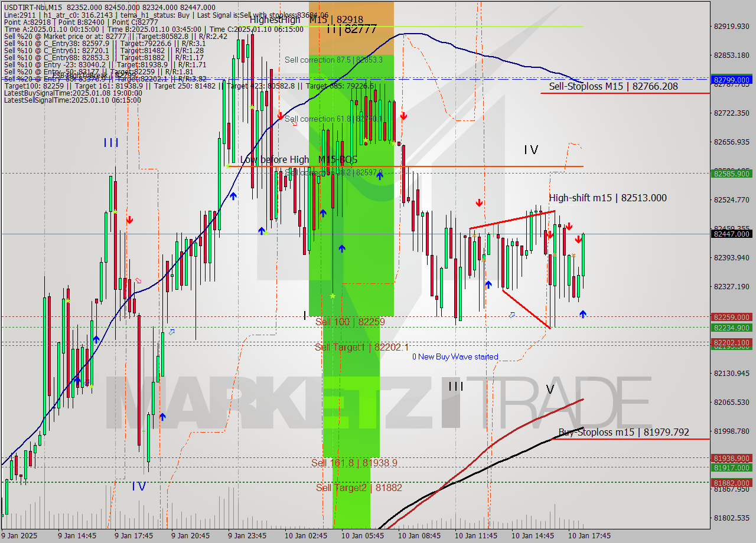Click the red 81882.000 price tag

click(732, 482)
